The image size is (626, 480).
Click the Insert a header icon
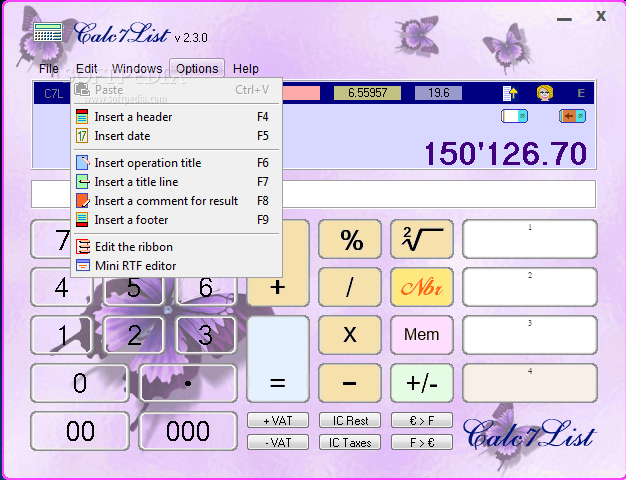[82, 117]
